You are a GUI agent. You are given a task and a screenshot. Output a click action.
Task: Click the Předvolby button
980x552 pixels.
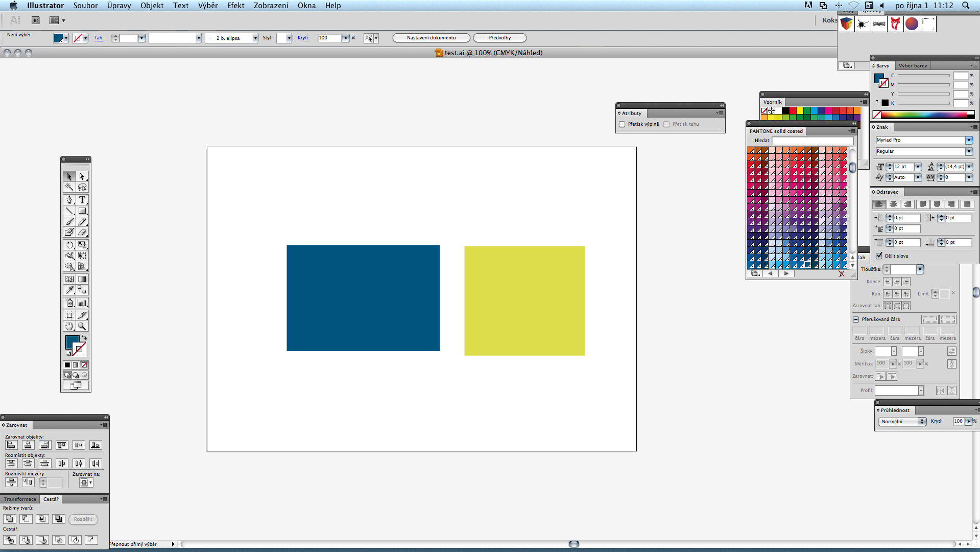pos(499,38)
